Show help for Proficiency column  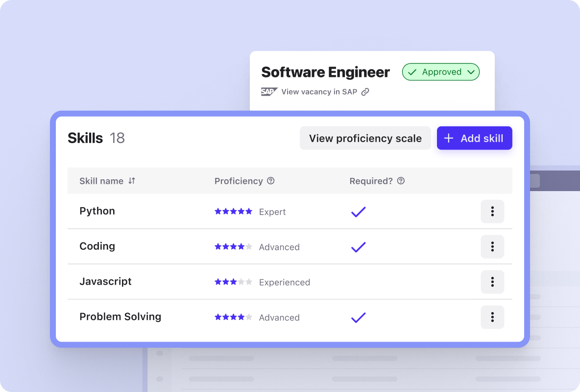pos(271,181)
